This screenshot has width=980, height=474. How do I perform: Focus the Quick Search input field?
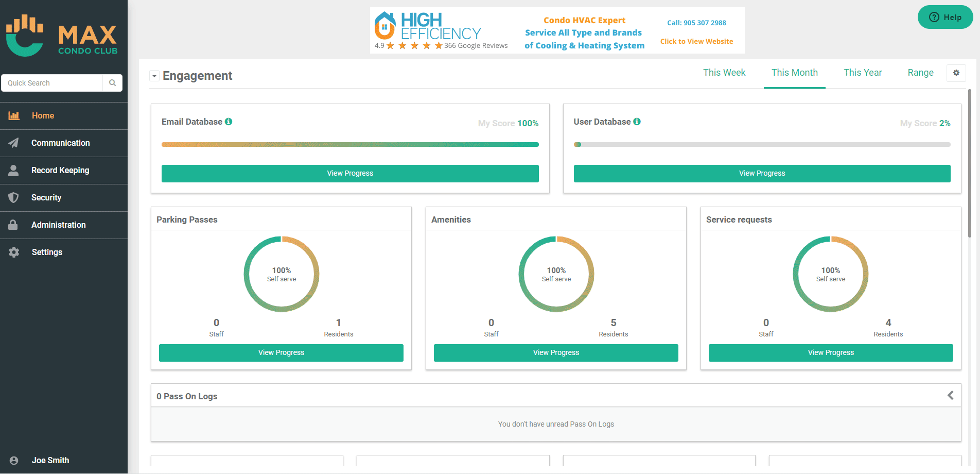52,83
